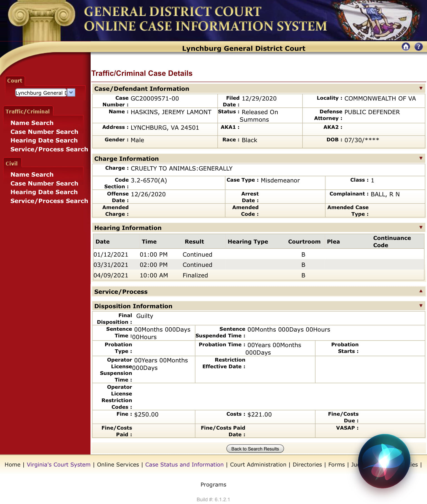Expand the Service/Process section
The image size is (427, 504).
421,291
